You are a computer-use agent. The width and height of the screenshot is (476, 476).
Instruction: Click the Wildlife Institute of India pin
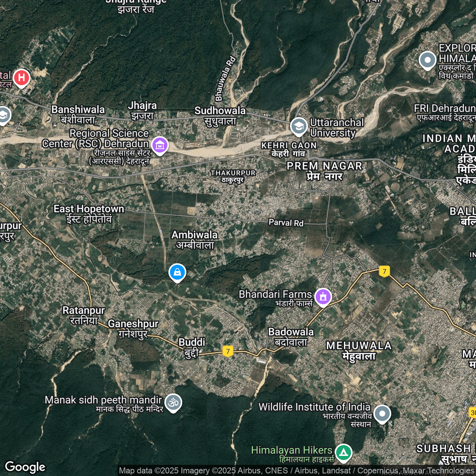(x=382, y=414)
